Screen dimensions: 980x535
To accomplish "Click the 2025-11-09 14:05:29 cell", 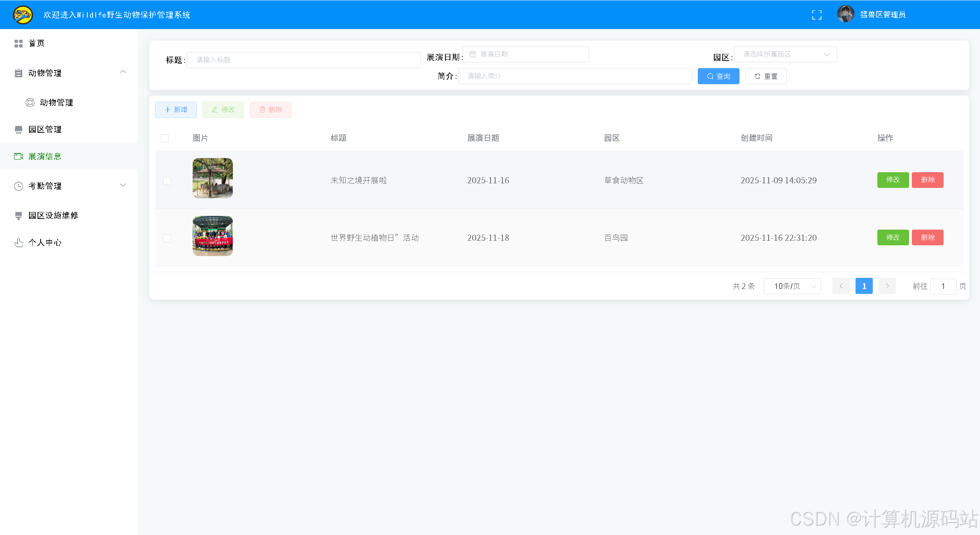I will point(779,180).
